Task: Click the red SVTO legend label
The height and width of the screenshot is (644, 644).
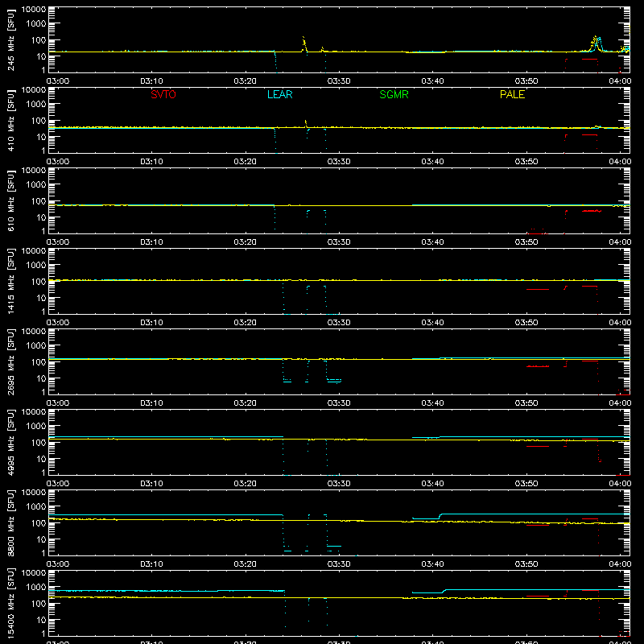Action: 163,94
